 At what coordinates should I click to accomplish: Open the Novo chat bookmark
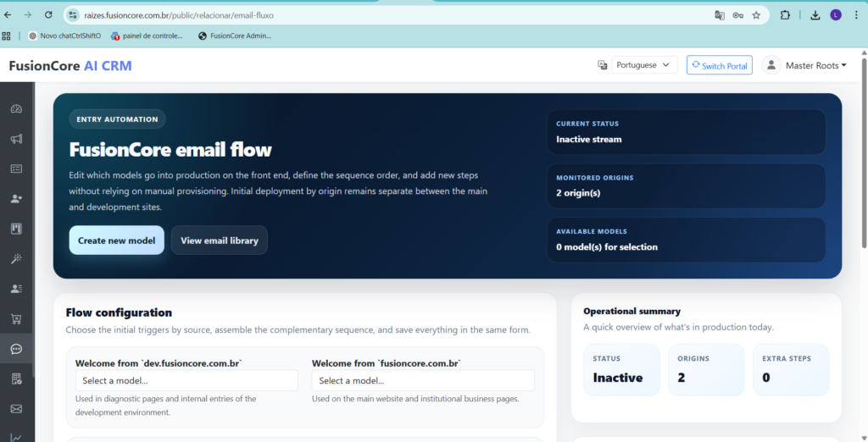64,36
